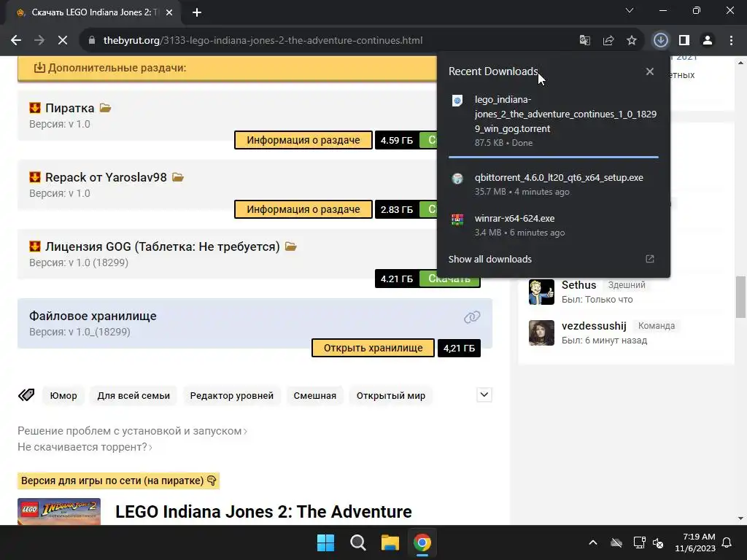
Task: Open the tab search dropdown arrow
Action: coord(630,10)
